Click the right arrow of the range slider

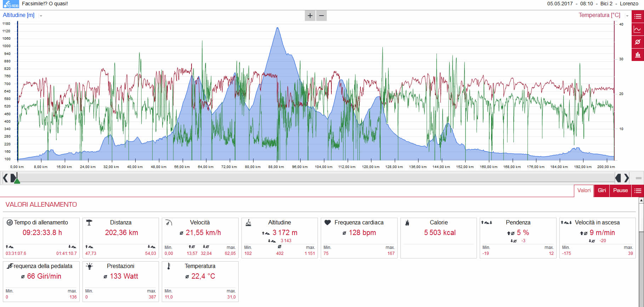(626, 178)
